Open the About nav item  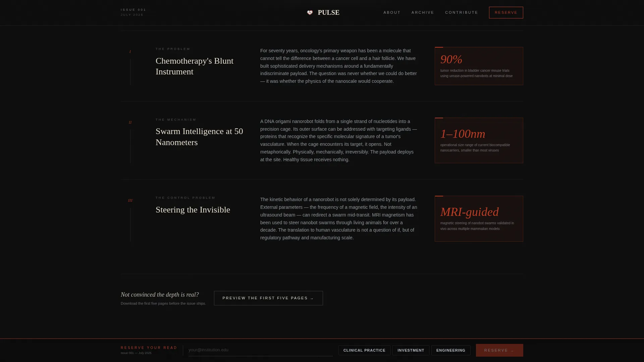click(392, 12)
